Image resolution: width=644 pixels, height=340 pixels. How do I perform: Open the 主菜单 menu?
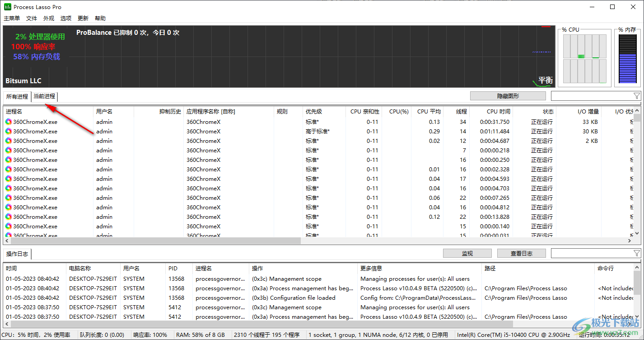tap(12, 19)
